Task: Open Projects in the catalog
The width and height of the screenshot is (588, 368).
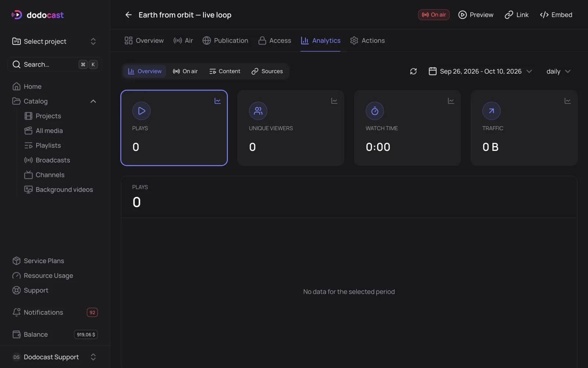Action: (x=43, y=116)
